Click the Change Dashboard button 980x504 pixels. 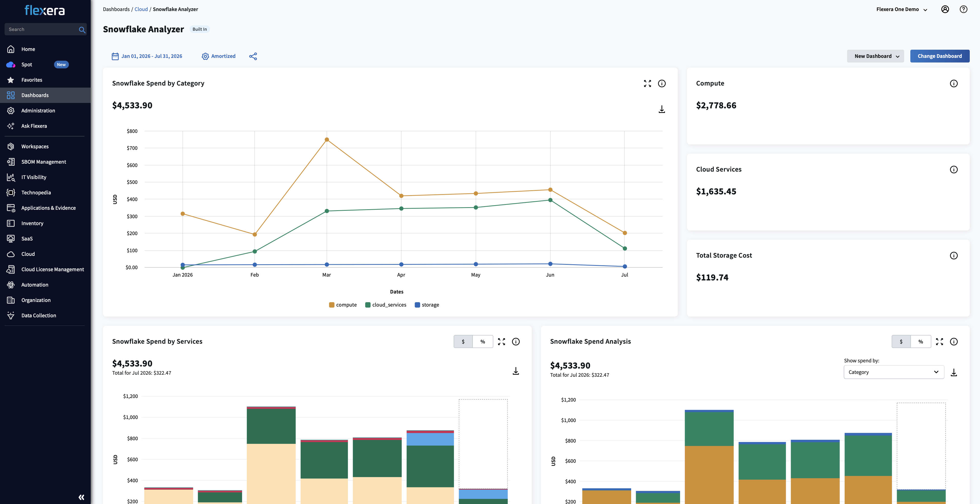(x=940, y=56)
